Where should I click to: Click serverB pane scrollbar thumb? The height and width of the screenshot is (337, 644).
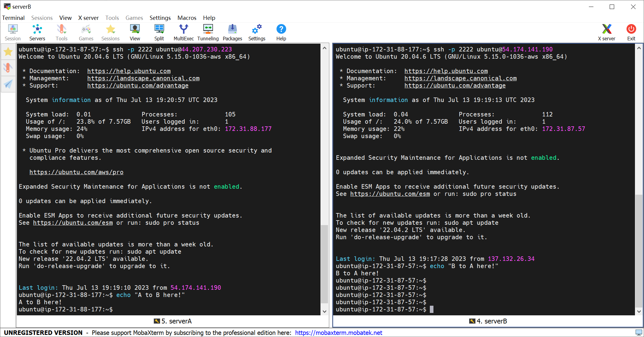(639, 250)
